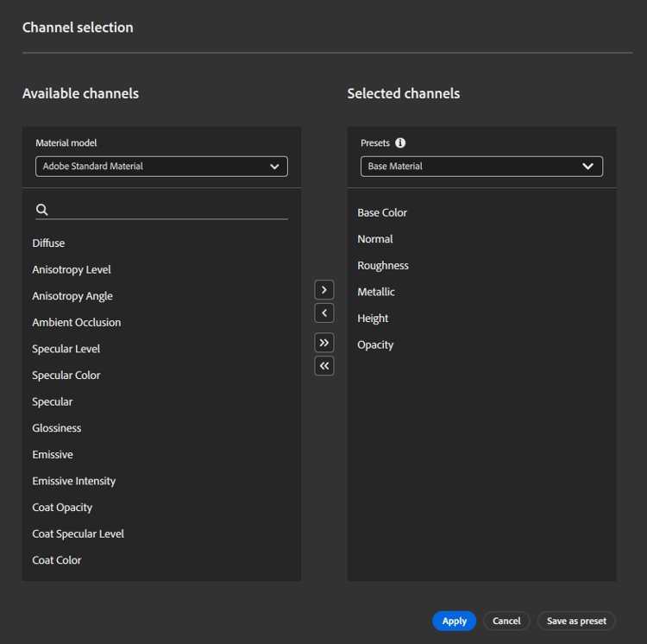Click the Presets info icon
The width and height of the screenshot is (647, 644).
400,142
